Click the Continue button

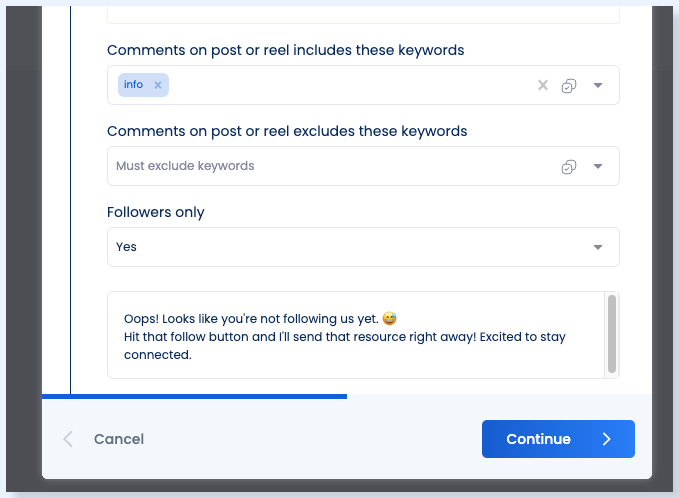558,439
